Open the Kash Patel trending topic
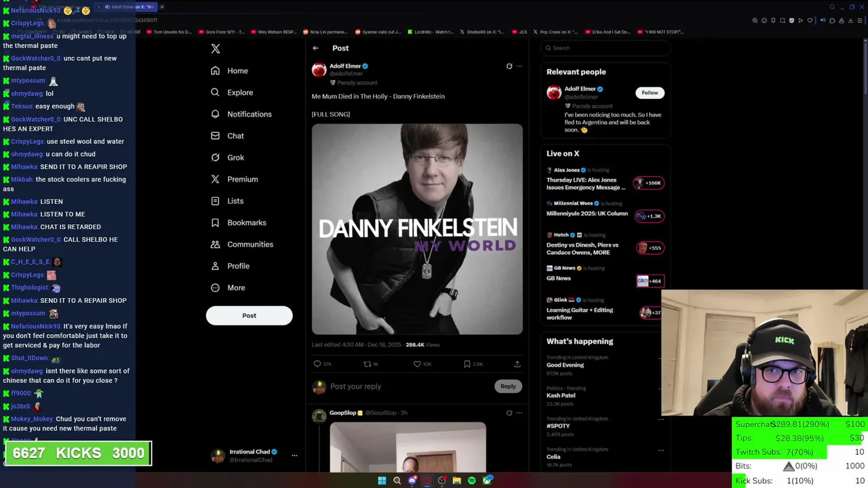868x488 pixels. pyautogui.click(x=561, y=395)
